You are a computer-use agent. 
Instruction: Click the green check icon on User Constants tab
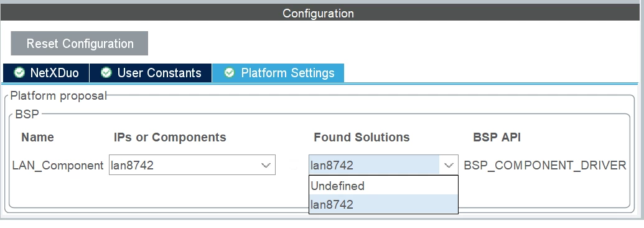106,73
